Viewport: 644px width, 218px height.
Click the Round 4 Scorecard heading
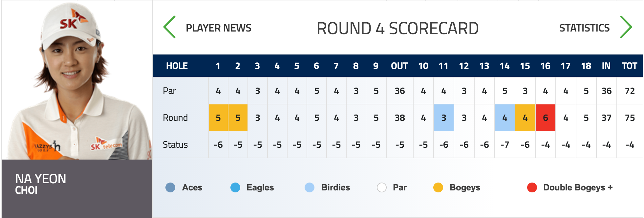coord(397,28)
